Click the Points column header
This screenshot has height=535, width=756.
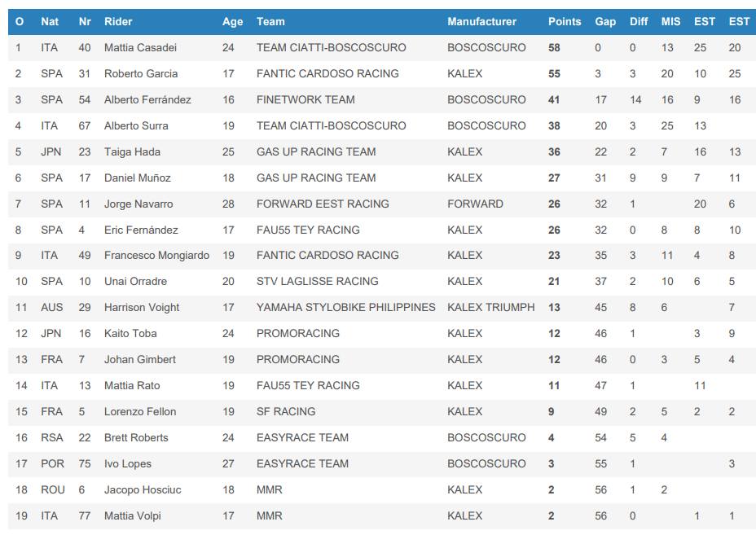[x=565, y=22]
